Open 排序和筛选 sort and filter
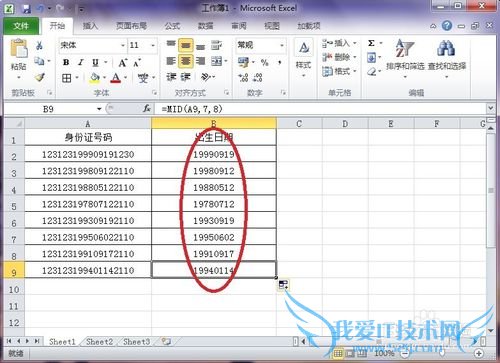The height and width of the screenshot is (363, 500). tap(405, 59)
